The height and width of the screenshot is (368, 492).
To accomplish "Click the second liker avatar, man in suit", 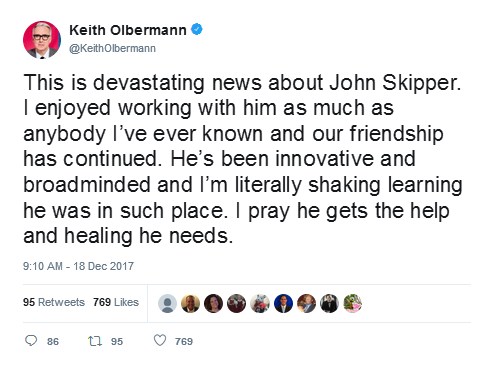I will (x=190, y=303).
